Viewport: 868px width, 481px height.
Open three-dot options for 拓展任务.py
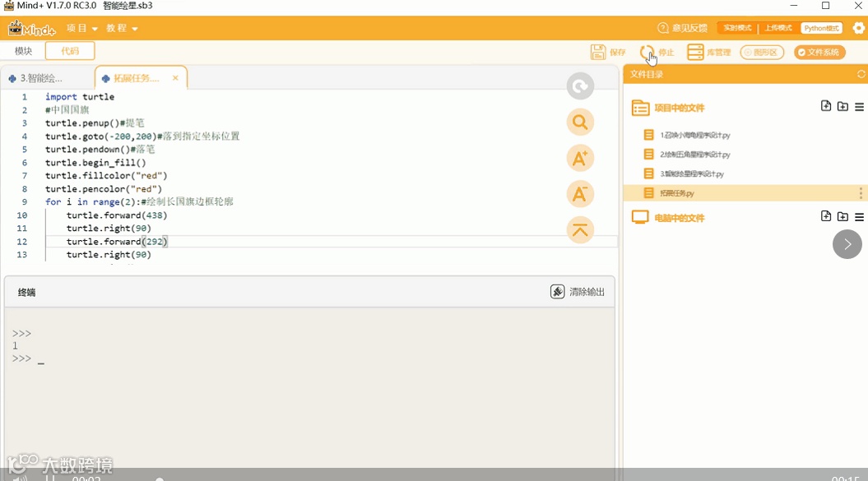click(861, 192)
